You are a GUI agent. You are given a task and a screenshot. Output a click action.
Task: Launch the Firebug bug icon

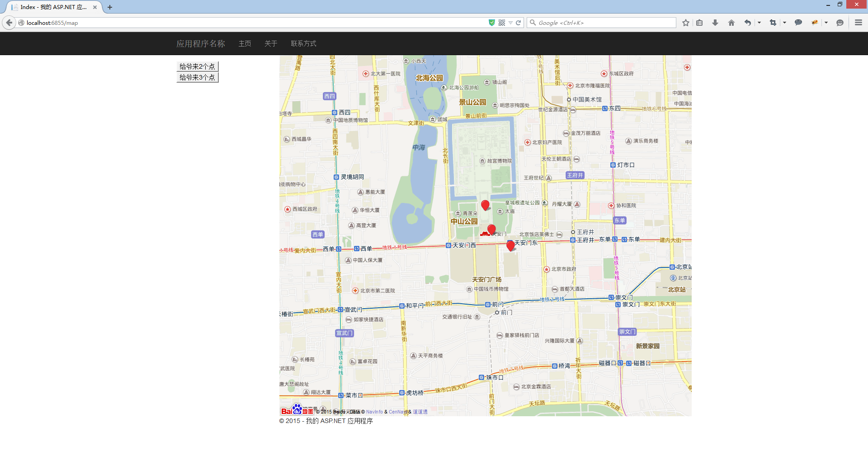tap(815, 23)
